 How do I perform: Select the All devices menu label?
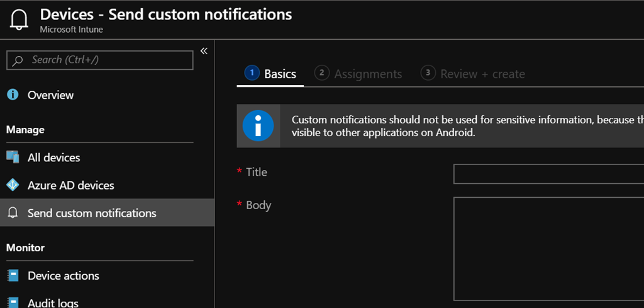[53, 157]
